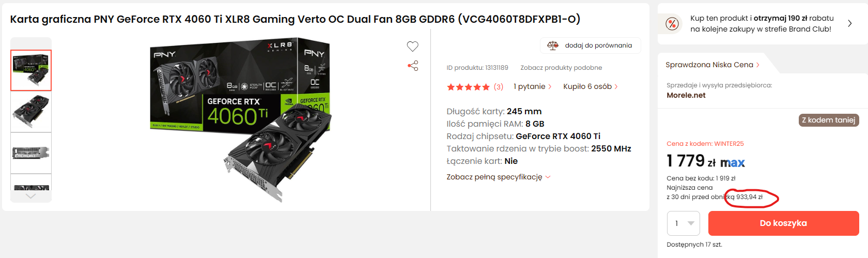This screenshot has width=868, height=258.
Task: Click the max logo beside price
Action: [733, 163]
